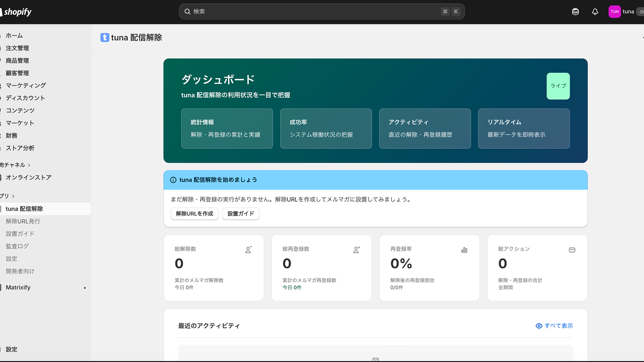Click the magnifier icon in search bar
The width and height of the screenshot is (644, 362).
[188, 12]
